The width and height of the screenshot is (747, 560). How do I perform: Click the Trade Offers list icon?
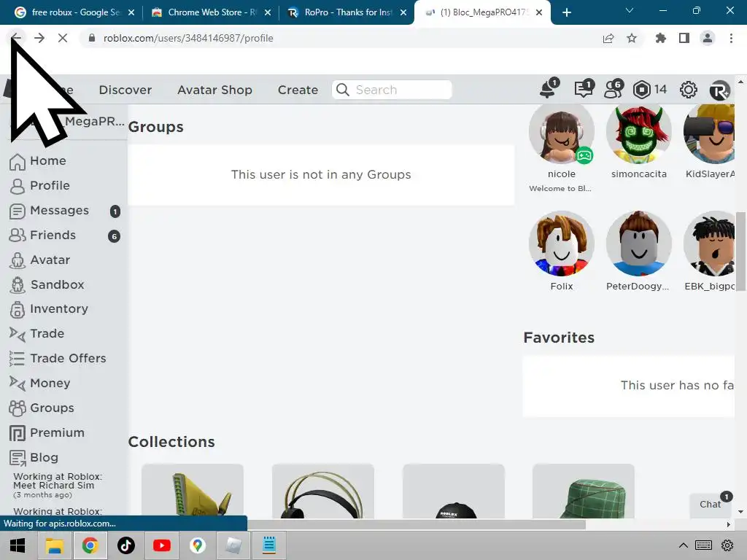(18, 359)
